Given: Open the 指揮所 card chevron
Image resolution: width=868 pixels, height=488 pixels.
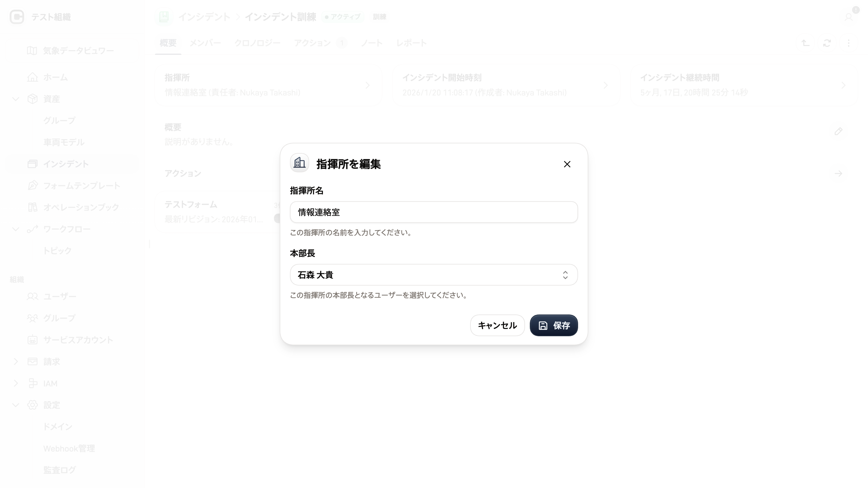Looking at the screenshot, I should [368, 85].
